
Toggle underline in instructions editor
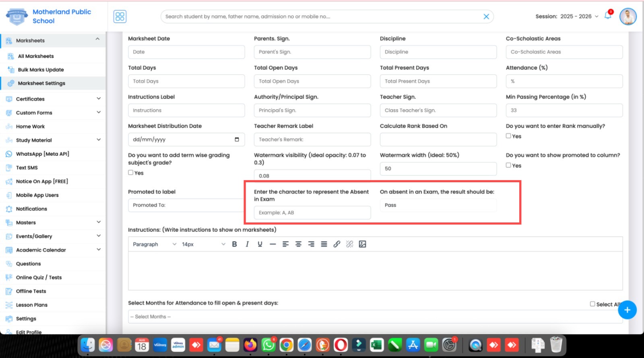(260, 244)
